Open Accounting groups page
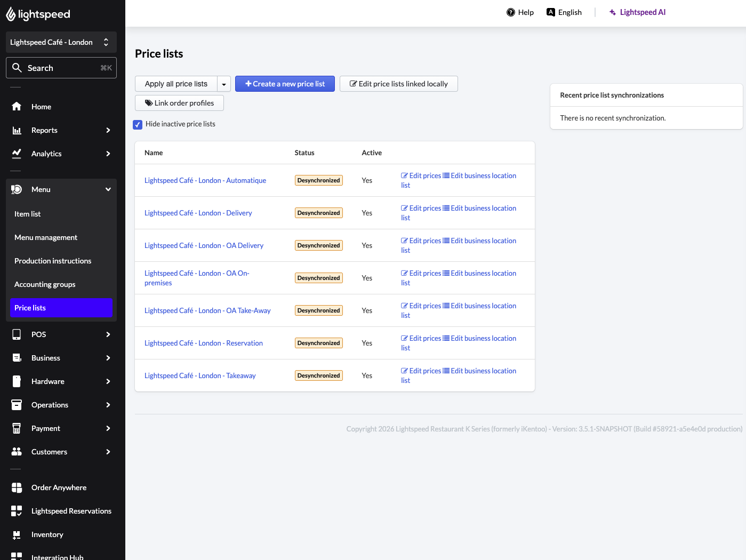This screenshot has height=560, width=746. (61, 284)
